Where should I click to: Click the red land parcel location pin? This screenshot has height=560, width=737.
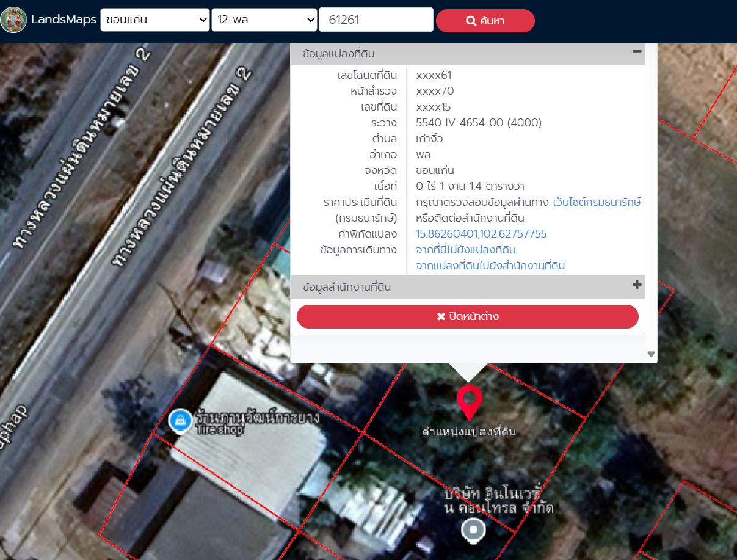click(469, 401)
